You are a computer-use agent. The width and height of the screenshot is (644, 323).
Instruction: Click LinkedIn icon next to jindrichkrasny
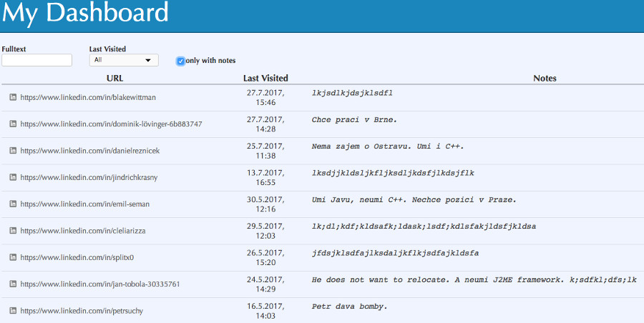click(13, 177)
